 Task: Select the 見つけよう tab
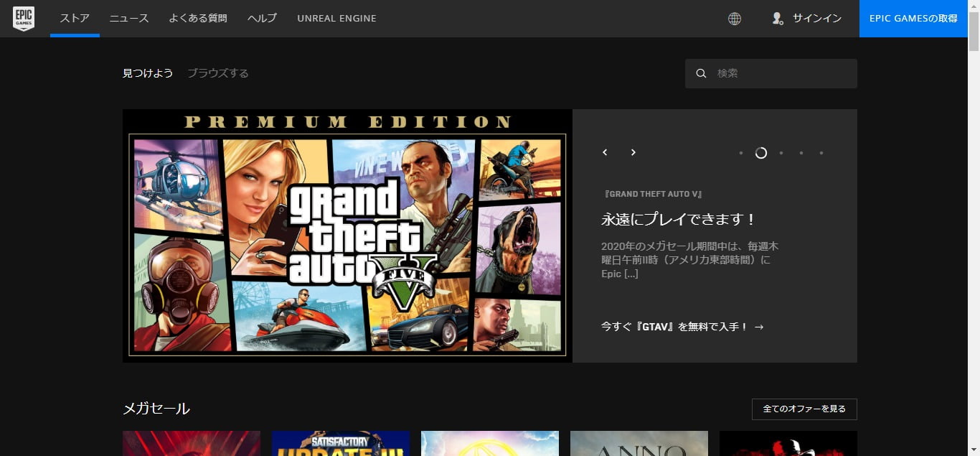[148, 73]
